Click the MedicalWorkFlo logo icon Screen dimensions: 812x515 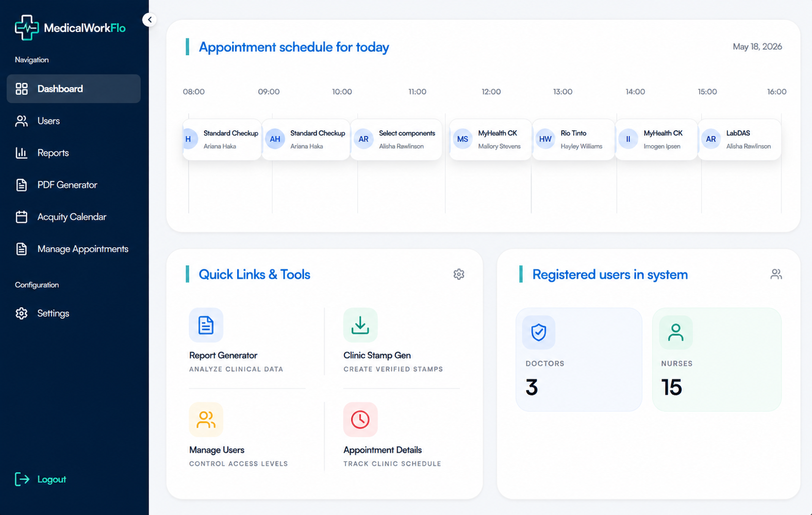pyautogui.click(x=26, y=27)
